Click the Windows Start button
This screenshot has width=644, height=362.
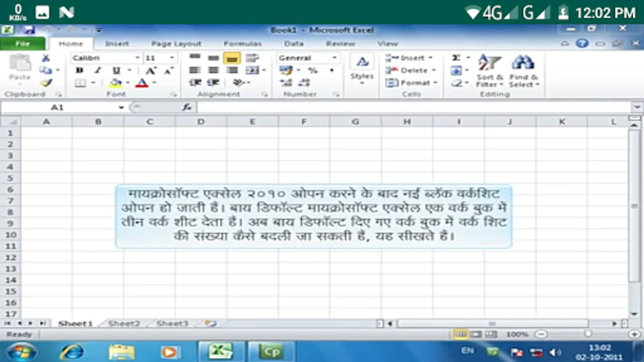click(x=22, y=352)
